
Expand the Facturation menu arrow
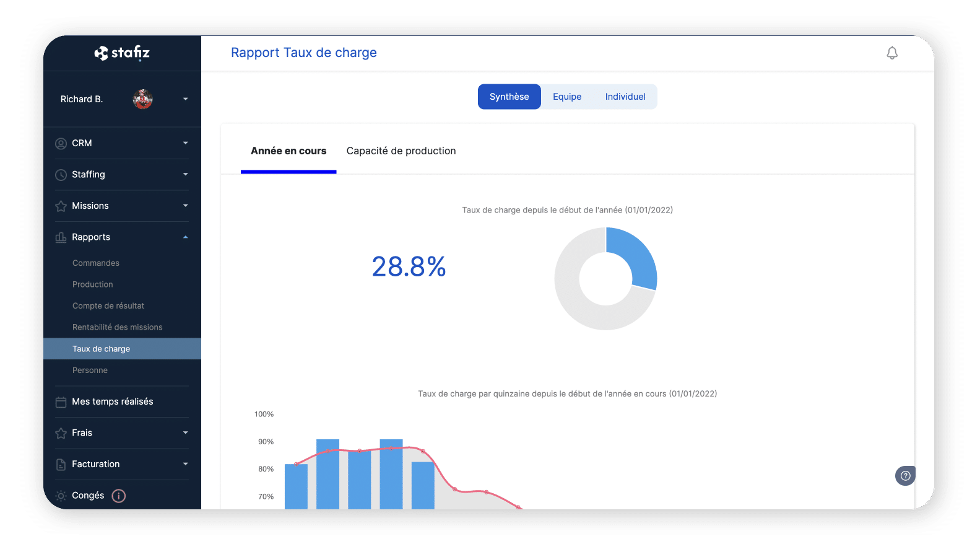click(x=185, y=464)
